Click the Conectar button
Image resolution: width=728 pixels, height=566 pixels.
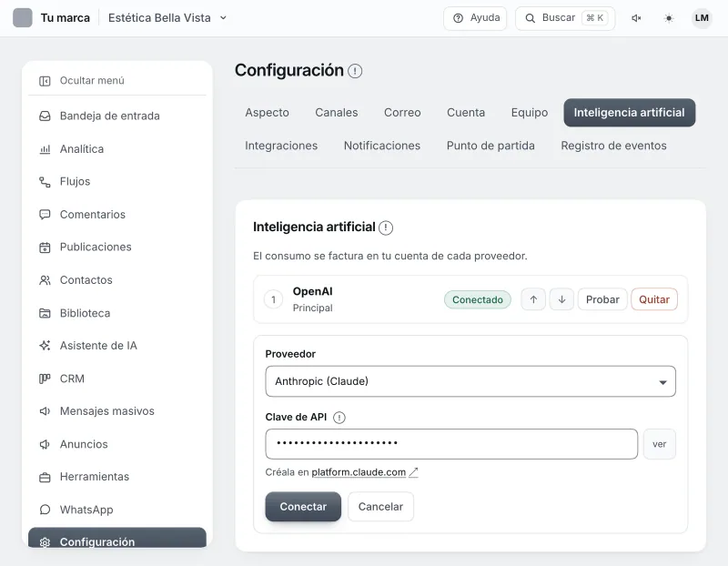tap(303, 507)
